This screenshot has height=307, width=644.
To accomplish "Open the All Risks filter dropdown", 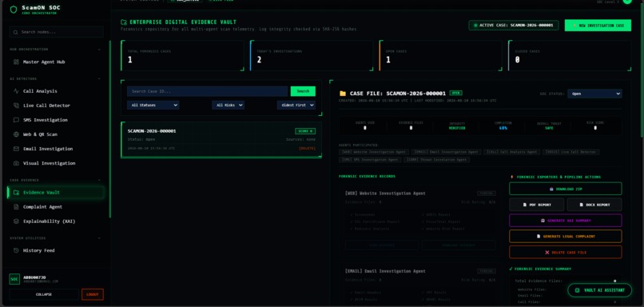I will pos(228,106).
